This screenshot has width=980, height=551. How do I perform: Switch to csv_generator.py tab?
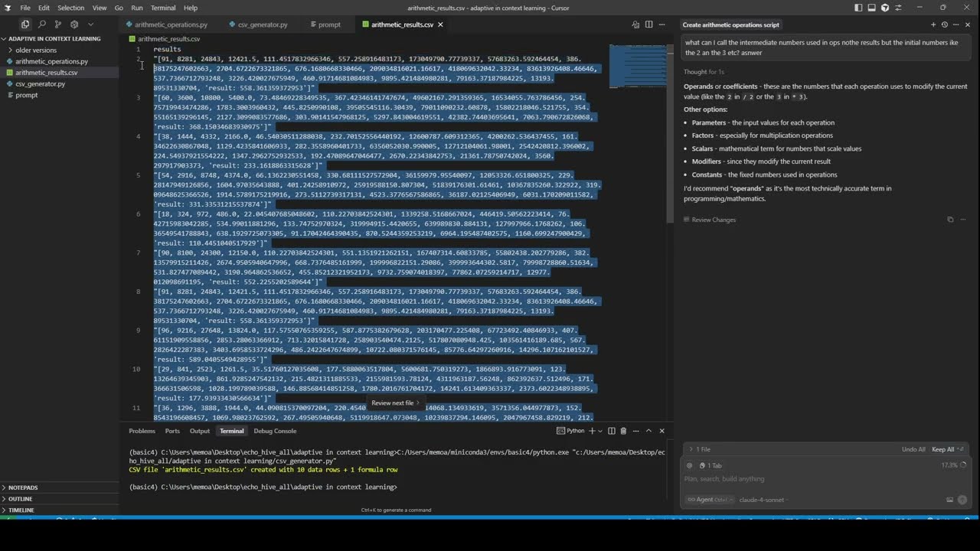(257, 24)
